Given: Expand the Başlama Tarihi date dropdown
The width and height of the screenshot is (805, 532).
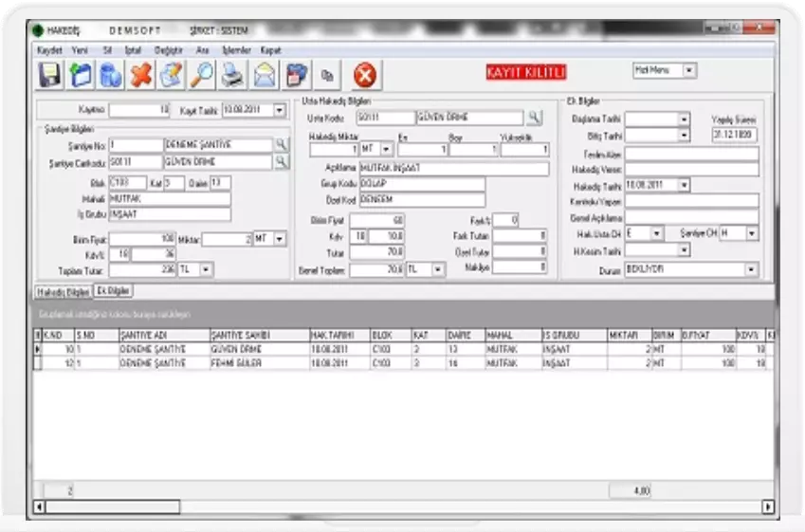Looking at the screenshot, I should click(x=684, y=119).
